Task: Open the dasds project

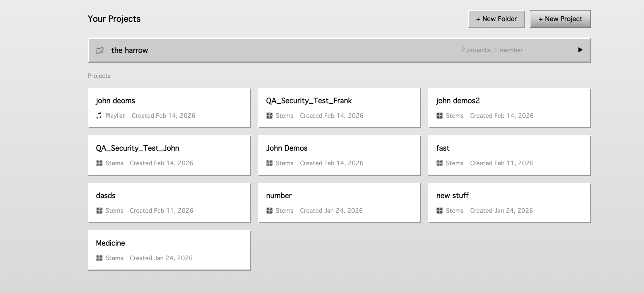Action: click(169, 202)
